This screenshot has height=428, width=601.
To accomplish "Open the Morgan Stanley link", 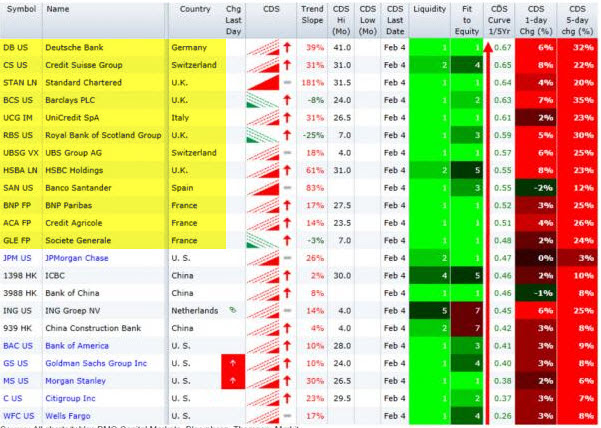I will pos(75,381).
